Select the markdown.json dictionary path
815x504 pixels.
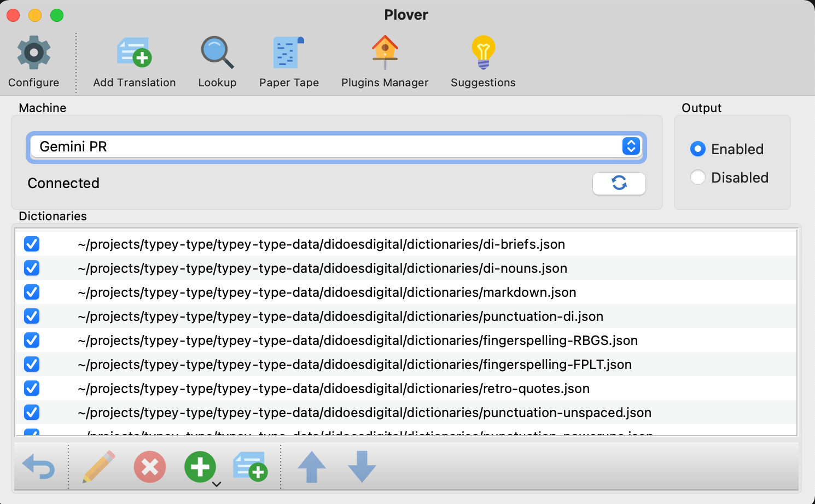pyautogui.click(x=327, y=292)
